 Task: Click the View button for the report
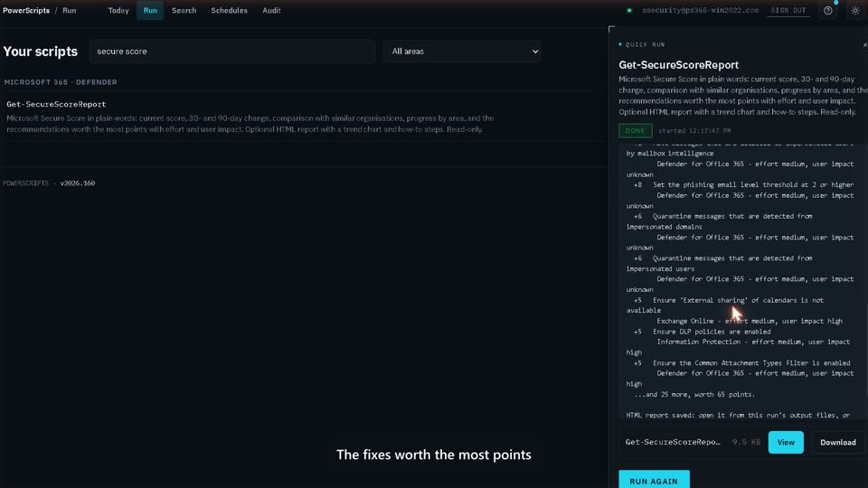point(786,442)
